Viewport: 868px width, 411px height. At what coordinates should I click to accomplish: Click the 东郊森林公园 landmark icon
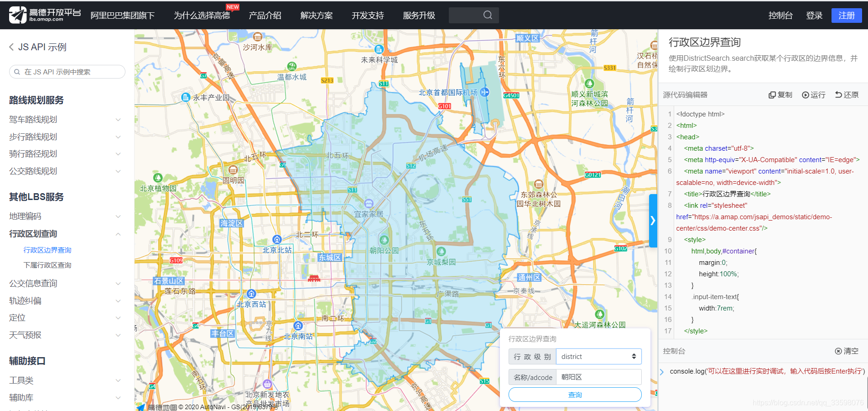point(539,184)
